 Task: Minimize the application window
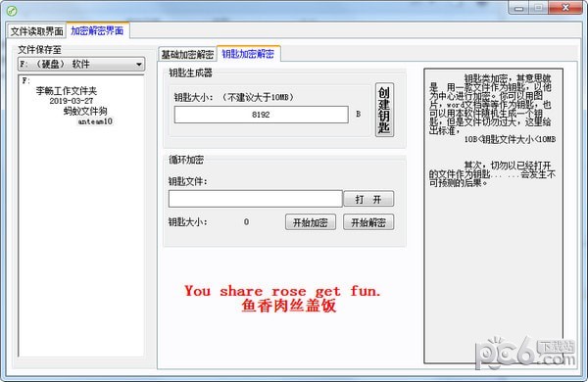tap(519, 8)
